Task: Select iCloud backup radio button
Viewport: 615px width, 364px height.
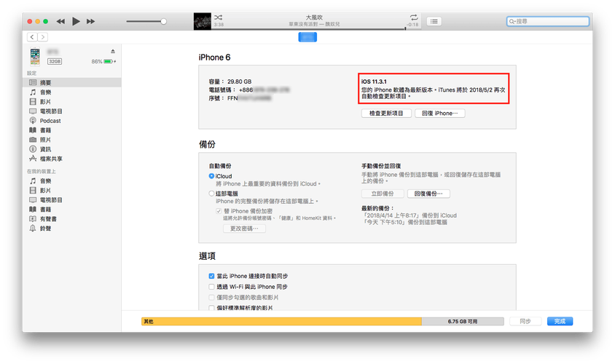Action: (211, 176)
